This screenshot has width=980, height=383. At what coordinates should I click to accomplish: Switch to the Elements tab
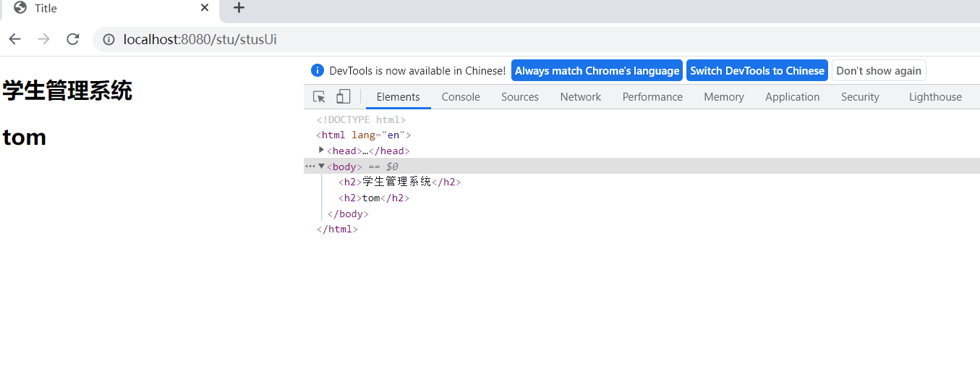tap(398, 97)
